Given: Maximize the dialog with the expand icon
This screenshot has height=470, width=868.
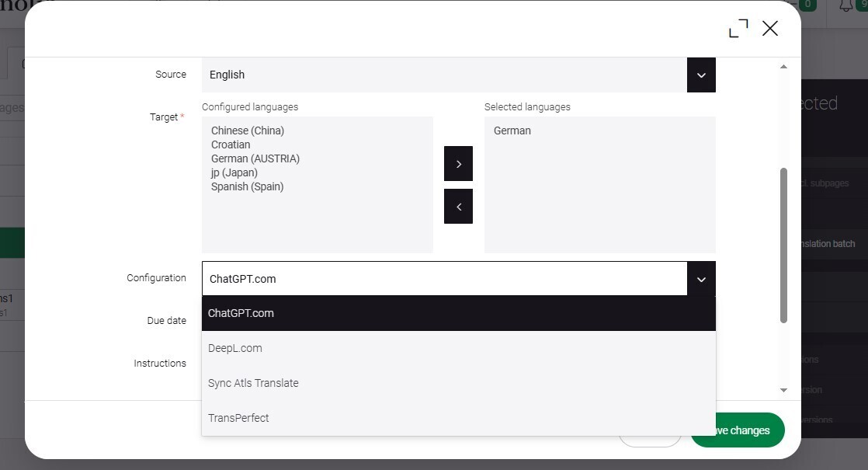Looking at the screenshot, I should (x=738, y=29).
